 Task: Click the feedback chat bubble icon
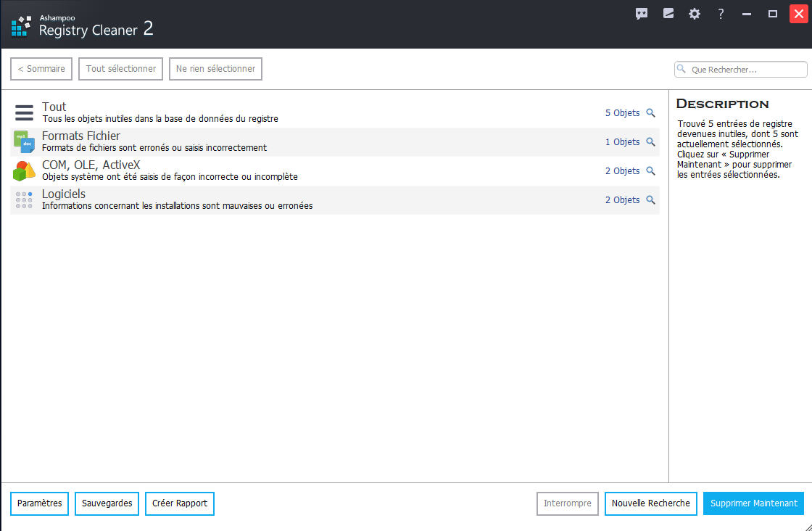642,14
